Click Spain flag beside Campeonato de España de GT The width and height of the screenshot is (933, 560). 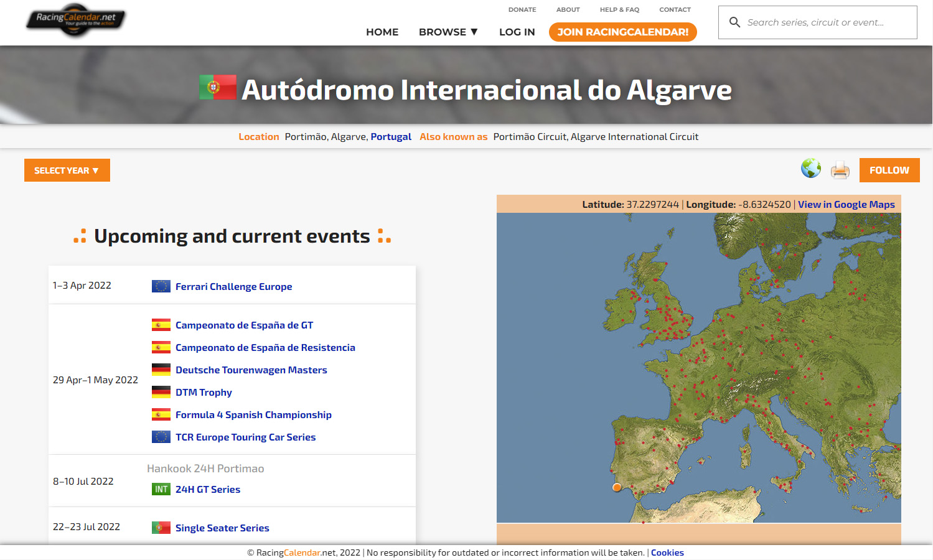[x=161, y=325]
